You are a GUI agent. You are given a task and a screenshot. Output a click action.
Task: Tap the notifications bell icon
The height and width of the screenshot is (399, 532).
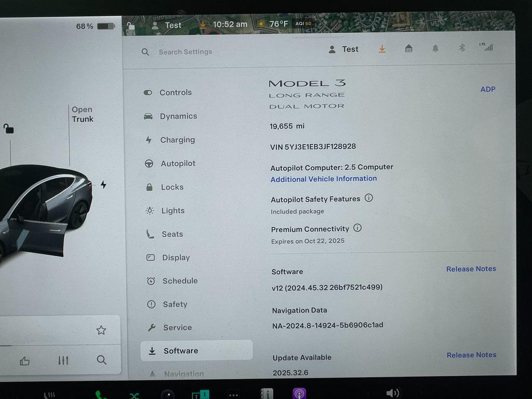pos(435,48)
